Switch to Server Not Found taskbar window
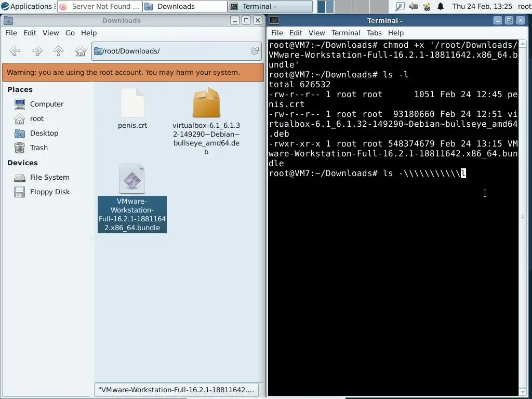 coord(99,6)
